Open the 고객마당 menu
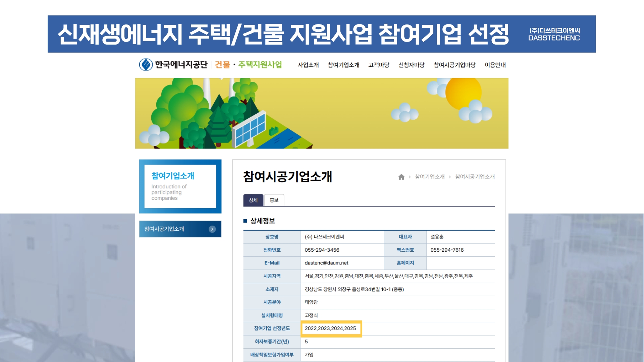Screen dimensions: 644x362 [x=378, y=65]
